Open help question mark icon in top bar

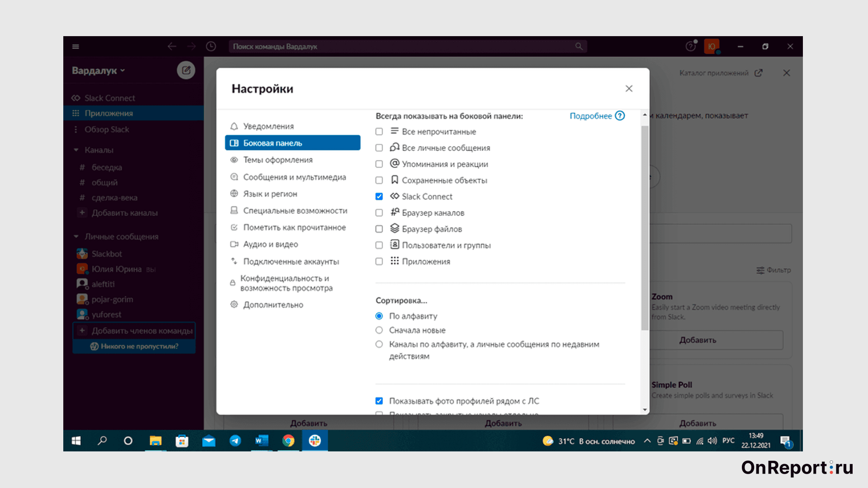[690, 47]
